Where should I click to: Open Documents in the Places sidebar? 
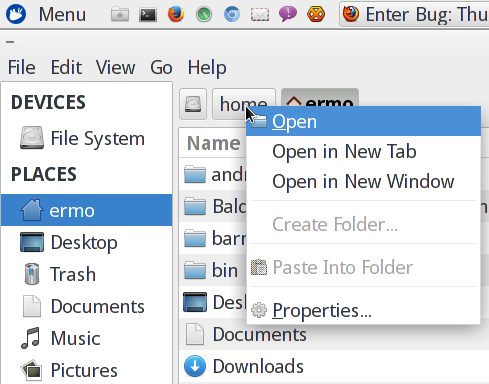coord(87,306)
